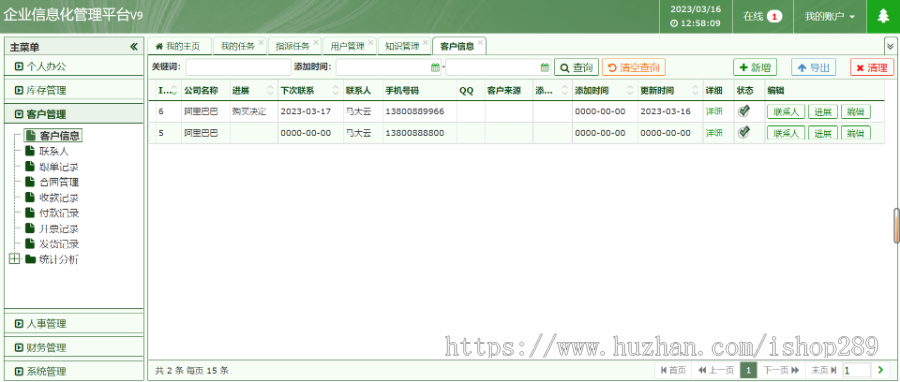Go to 末页 last page
The image size is (900, 382).
pos(823,370)
